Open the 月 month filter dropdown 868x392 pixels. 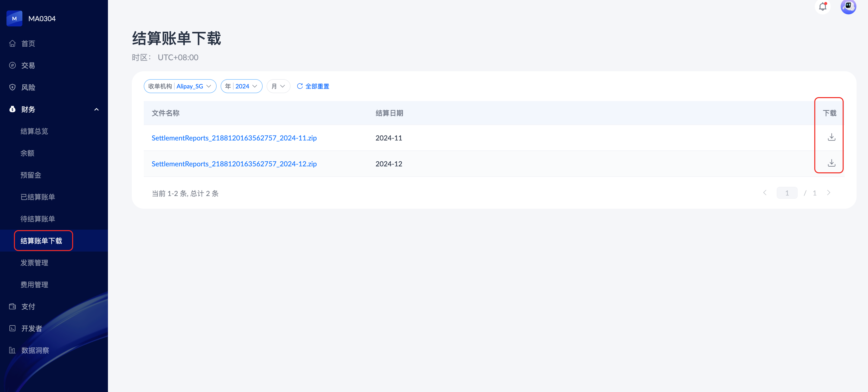tap(278, 86)
